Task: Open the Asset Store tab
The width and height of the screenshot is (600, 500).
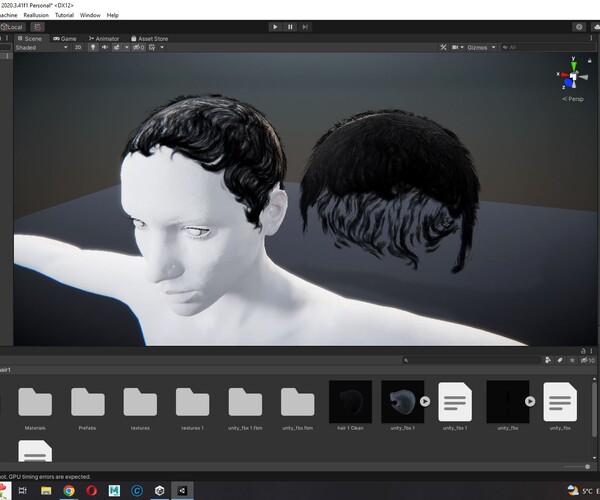Action: tap(150, 39)
